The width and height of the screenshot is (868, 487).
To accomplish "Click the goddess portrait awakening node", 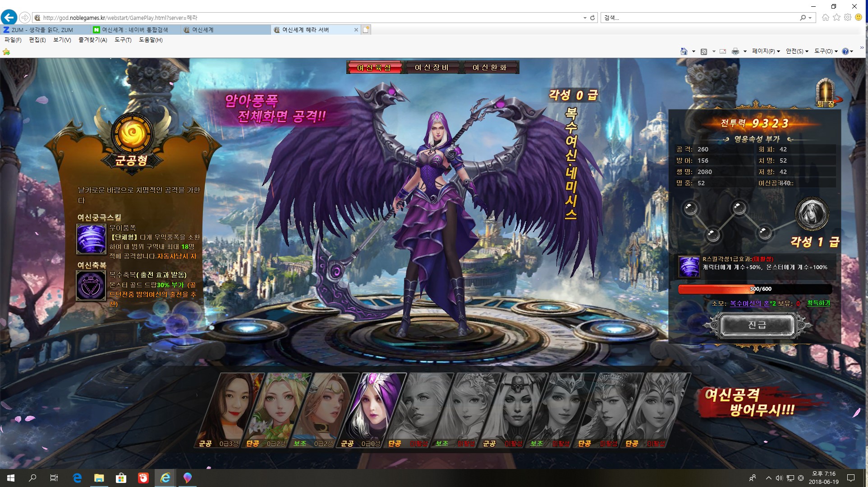I will (812, 214).
